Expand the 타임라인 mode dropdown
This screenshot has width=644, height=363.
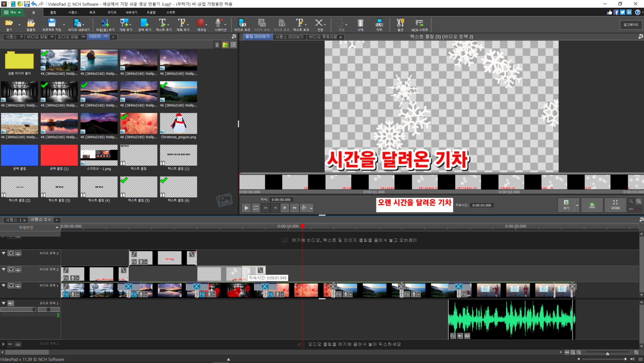(x=57, y=228)
